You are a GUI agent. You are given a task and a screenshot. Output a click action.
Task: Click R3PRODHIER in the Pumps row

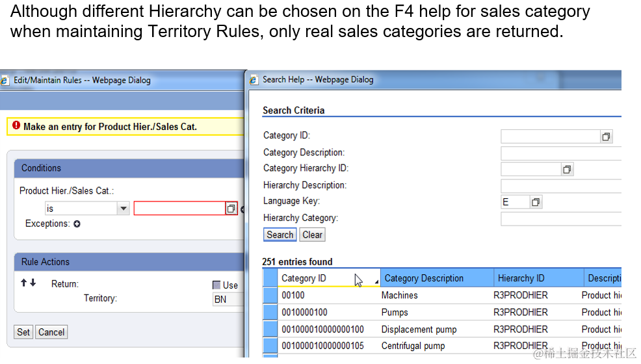point(520,313)
